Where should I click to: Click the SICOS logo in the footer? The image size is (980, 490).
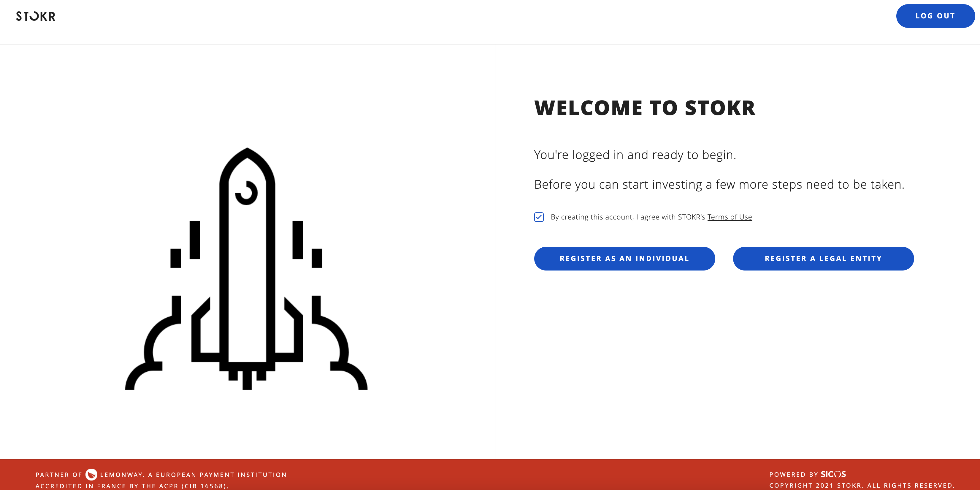(x=833, y=474)
